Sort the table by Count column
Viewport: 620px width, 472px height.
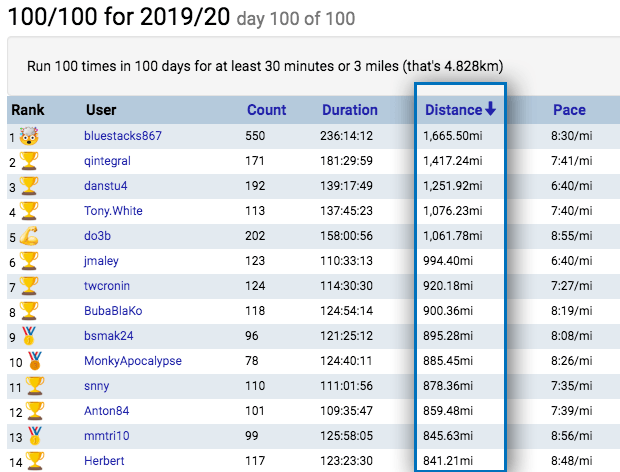pyautogui.click(x=266, y=110)
